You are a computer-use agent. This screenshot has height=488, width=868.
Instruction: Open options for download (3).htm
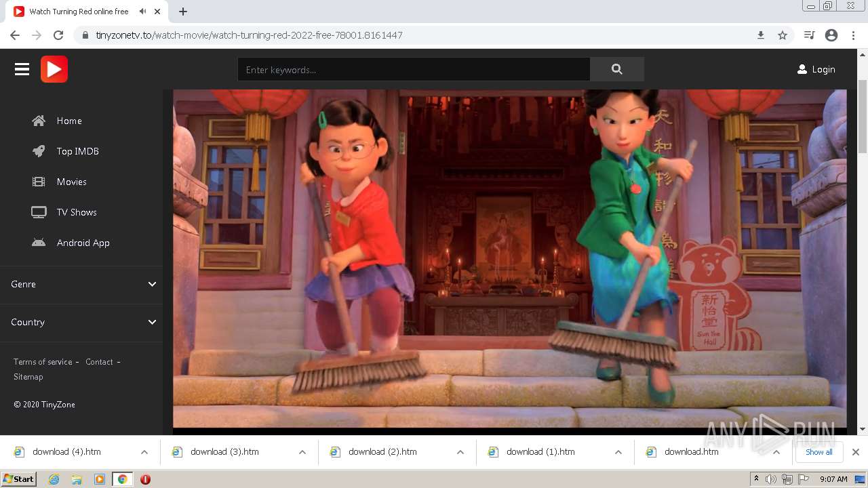coord(302,452)
